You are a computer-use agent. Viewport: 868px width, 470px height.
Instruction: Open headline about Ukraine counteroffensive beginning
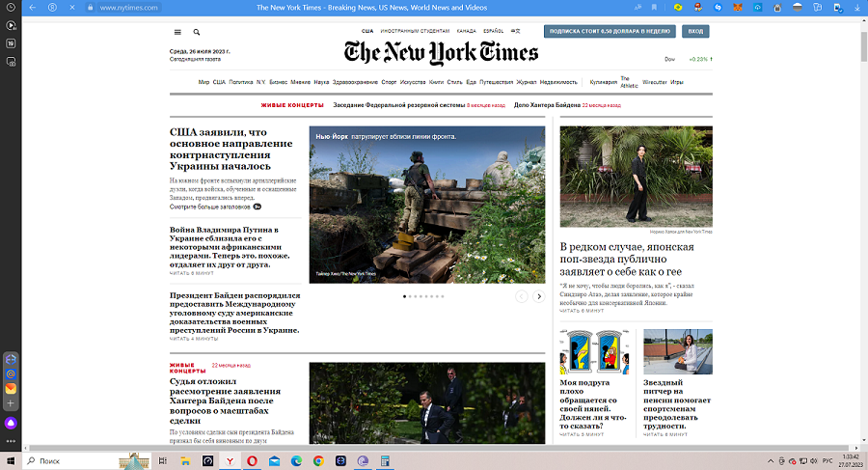(x=231, y=149)
